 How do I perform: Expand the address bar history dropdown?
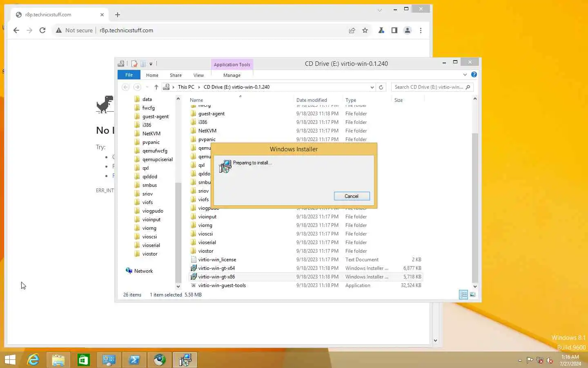(x=372, y=87)
